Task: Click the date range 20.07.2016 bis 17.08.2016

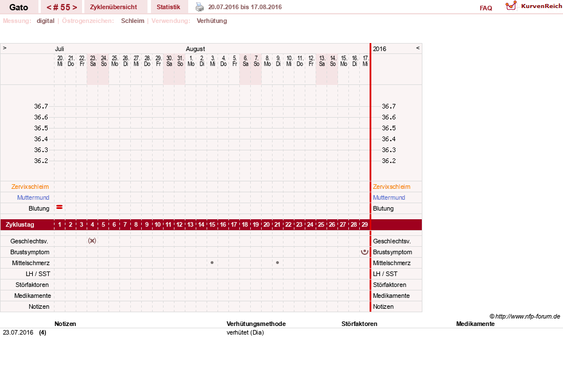Action: click(x=245, y=7)
